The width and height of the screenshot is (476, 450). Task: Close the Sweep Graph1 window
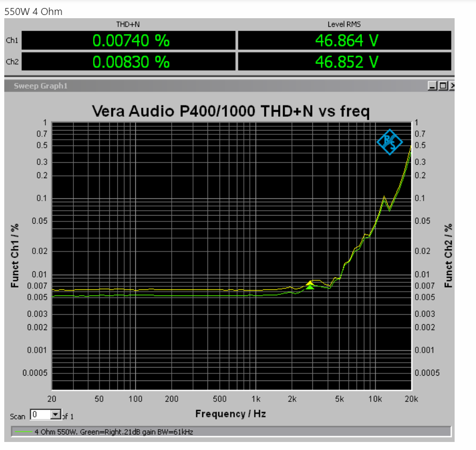tap(452, 86)
